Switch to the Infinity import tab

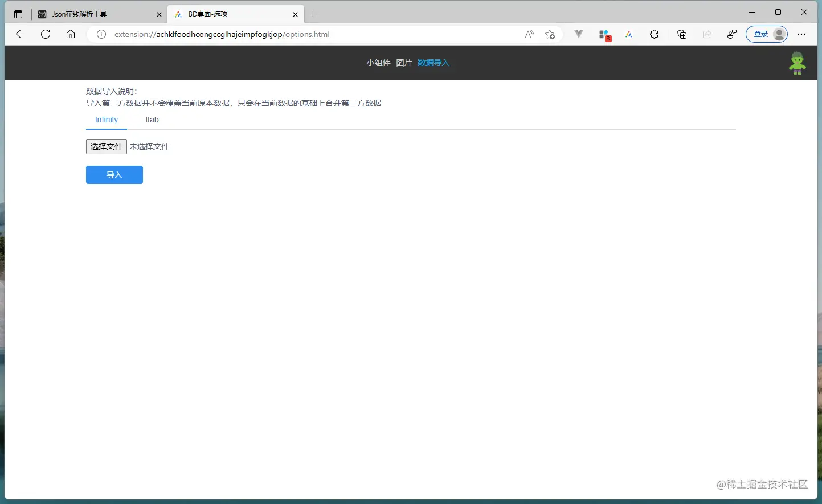(x=107, y=120)
